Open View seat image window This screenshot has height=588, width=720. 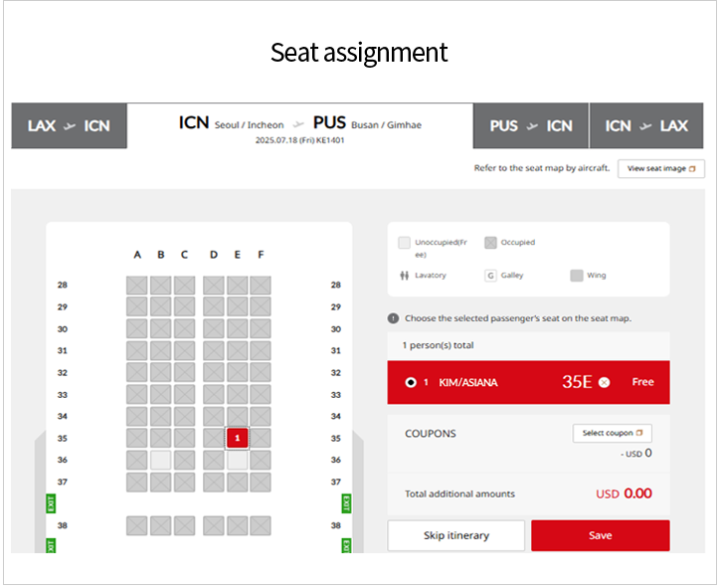click(x=661, y=168)
